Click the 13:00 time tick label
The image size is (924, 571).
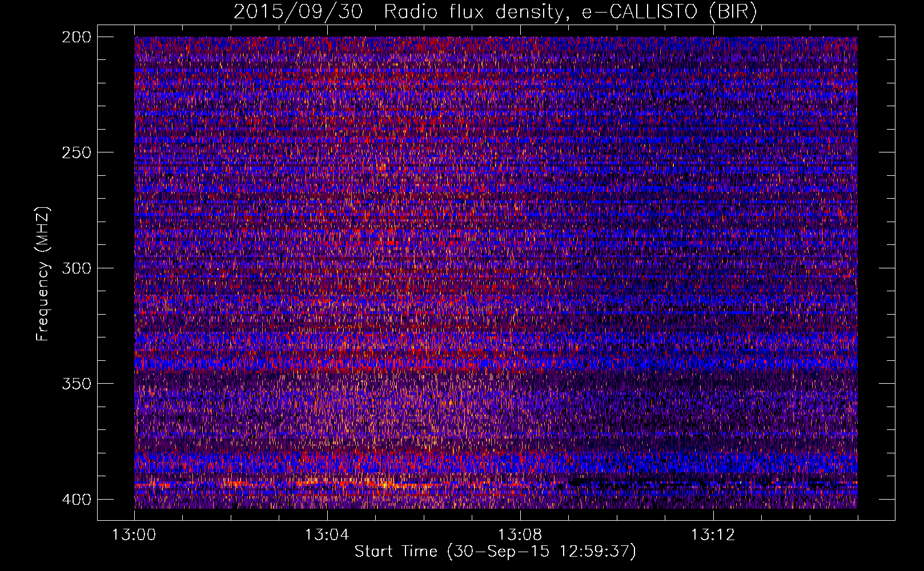point(134,535)
